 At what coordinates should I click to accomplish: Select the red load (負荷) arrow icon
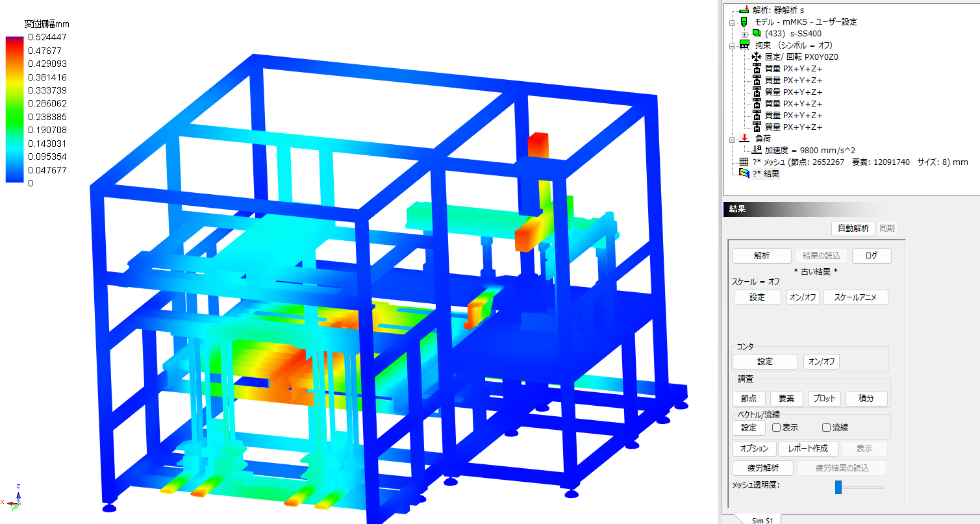744,138
